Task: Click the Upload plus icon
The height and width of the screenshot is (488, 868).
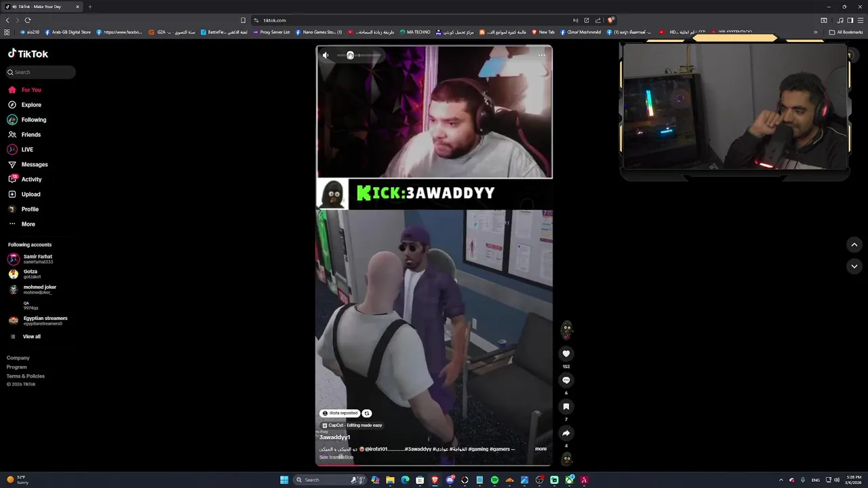Action: [x=12, y=194]
